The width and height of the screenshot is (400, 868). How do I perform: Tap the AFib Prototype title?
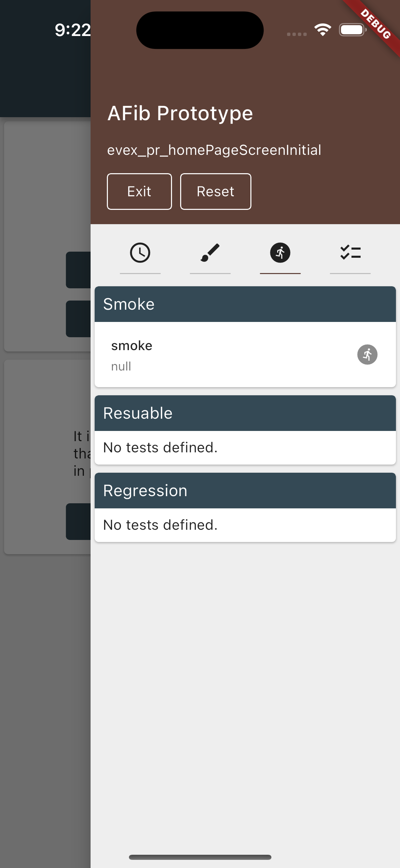180,113
